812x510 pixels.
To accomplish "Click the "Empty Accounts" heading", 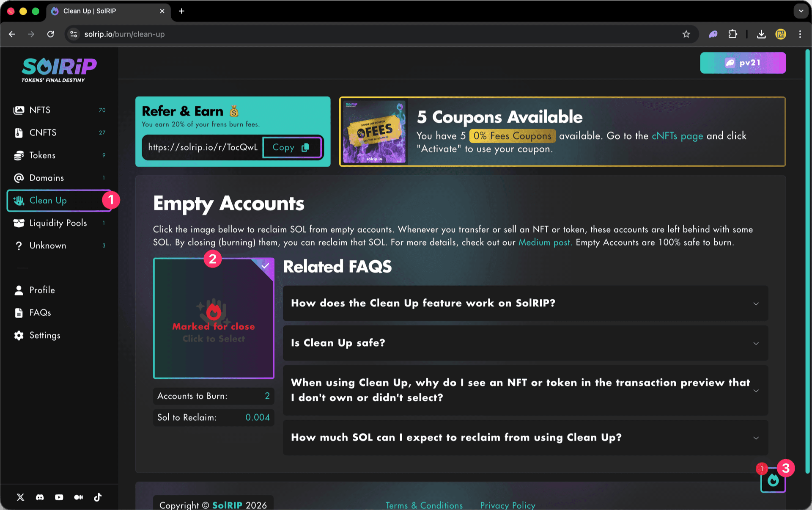I will tap(229, 204).
